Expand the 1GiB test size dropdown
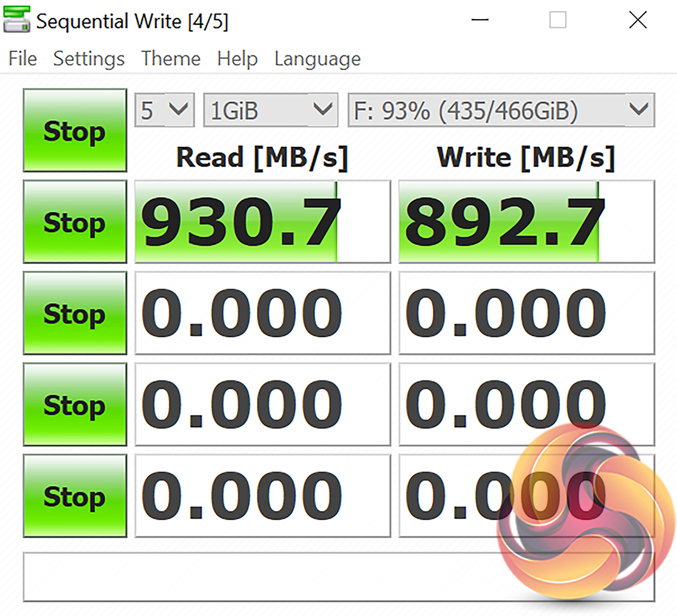677x616 pixels. (270, 111)
